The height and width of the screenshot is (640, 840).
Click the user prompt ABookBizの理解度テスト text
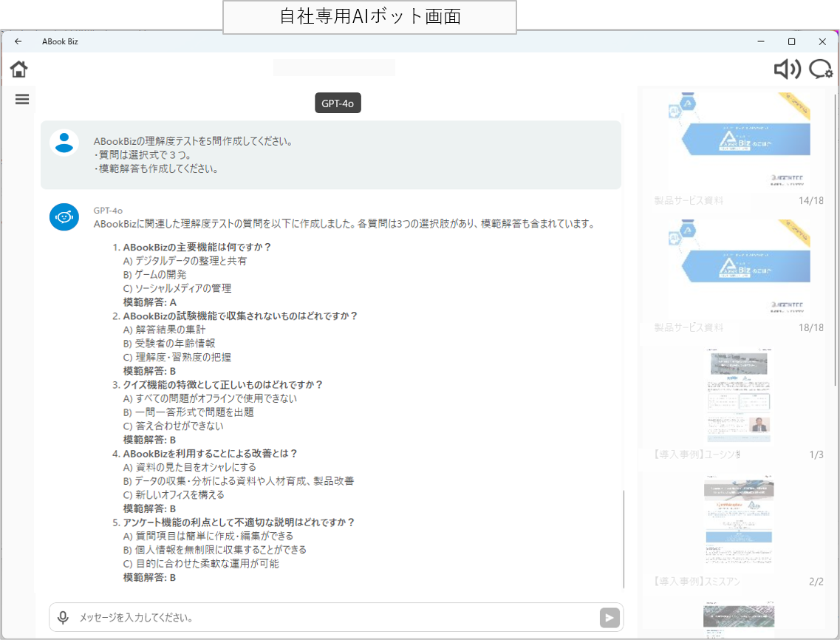coord(193,141)
